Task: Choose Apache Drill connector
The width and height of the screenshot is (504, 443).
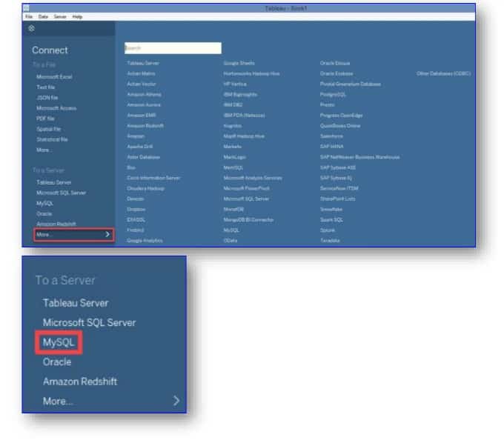Action: click(140, 147)
